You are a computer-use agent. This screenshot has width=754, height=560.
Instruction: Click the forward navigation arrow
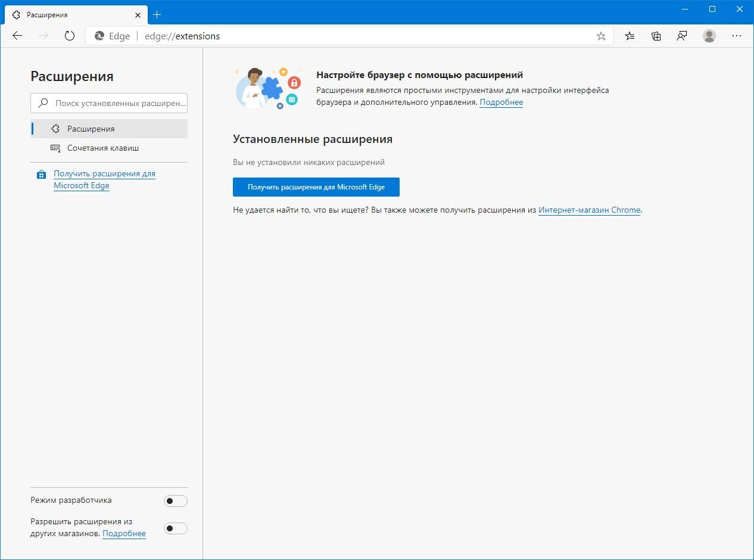pos(43,36)
